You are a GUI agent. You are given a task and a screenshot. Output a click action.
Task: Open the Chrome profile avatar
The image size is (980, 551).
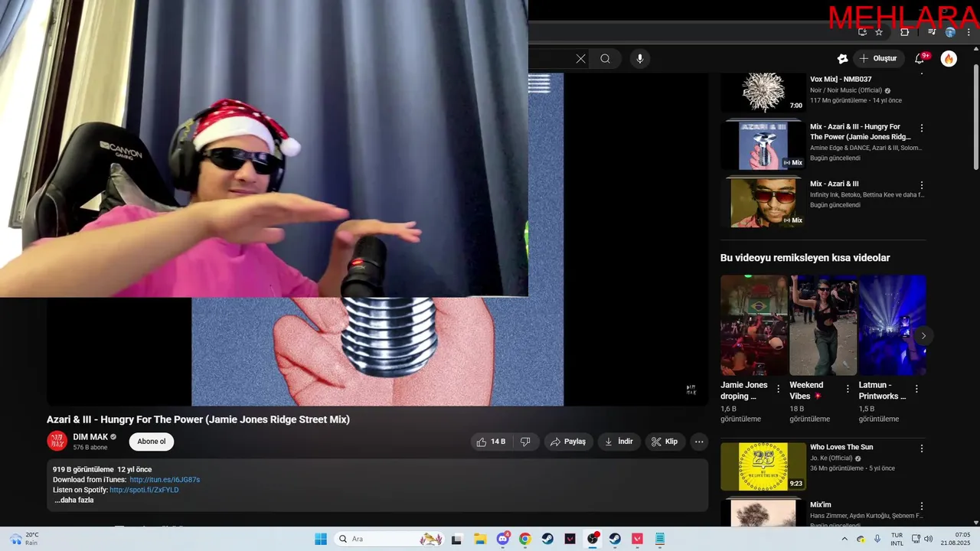(x=950, y=32)
